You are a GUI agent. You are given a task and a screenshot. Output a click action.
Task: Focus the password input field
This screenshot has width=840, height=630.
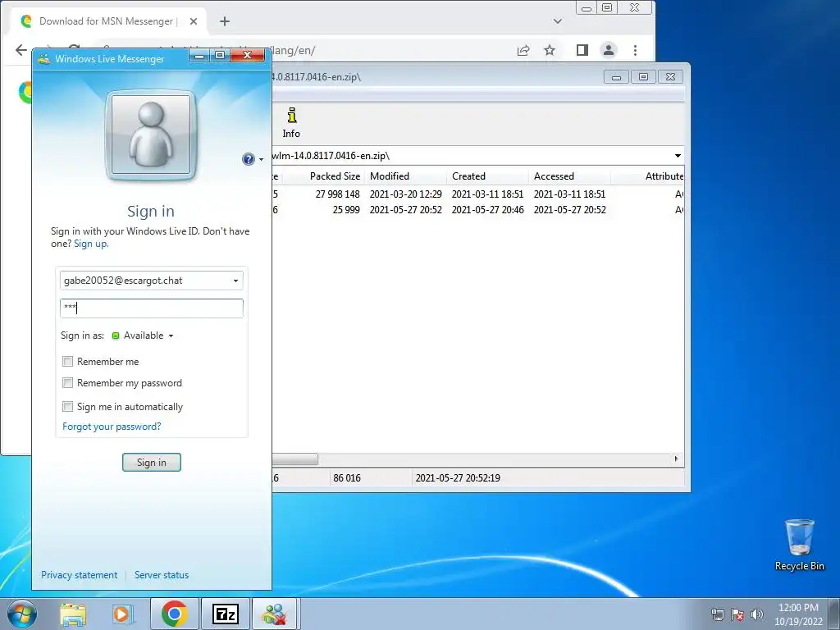tap(152, 308)
